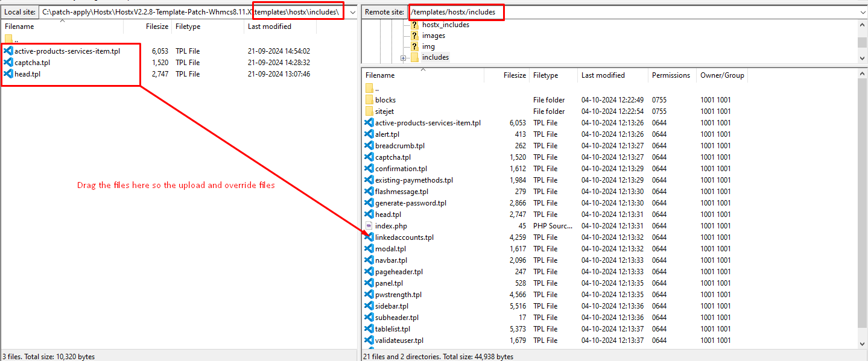
Task: Sort local files by Filesize column
Action: click(156, 27)
